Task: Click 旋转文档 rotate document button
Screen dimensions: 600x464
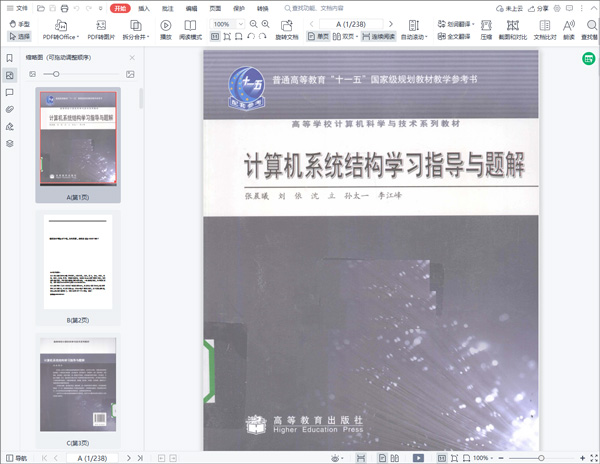Action: pos(287,30)
